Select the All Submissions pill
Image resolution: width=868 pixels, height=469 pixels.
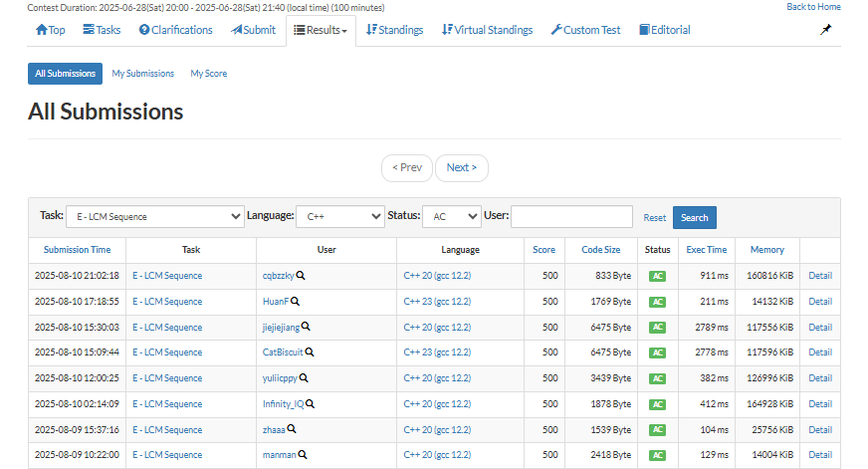(66, 74)
